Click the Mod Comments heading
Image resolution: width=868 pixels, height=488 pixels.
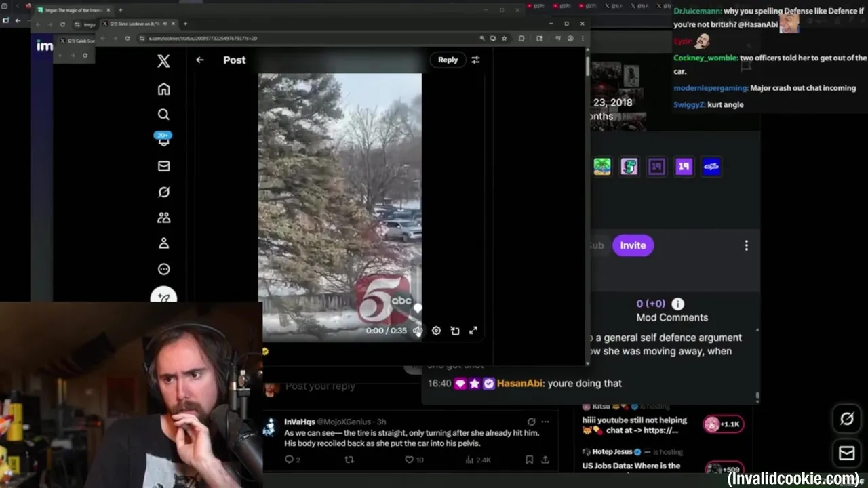point(672,317)
